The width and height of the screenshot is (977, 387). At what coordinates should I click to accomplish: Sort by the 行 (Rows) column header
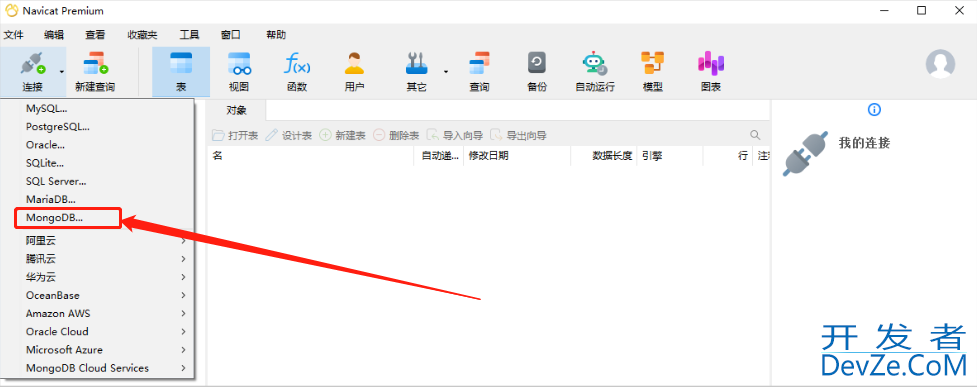[x=727, y=156]
